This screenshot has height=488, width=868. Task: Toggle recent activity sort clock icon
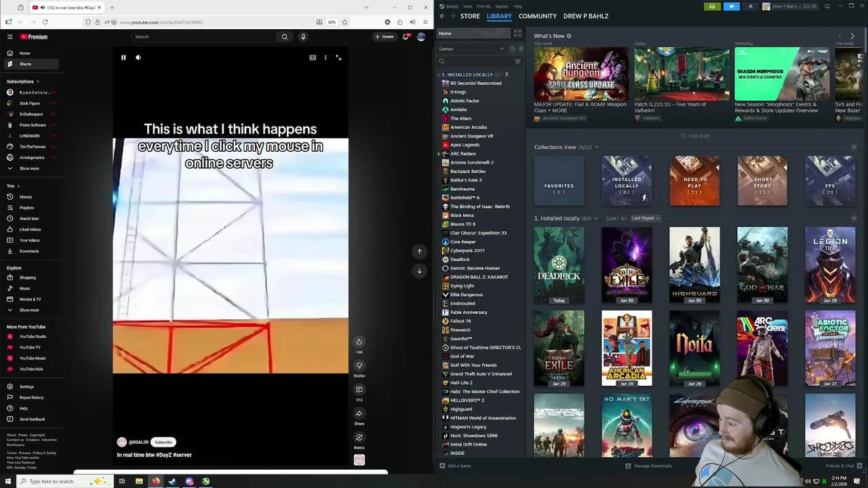(x=512, y=49)
